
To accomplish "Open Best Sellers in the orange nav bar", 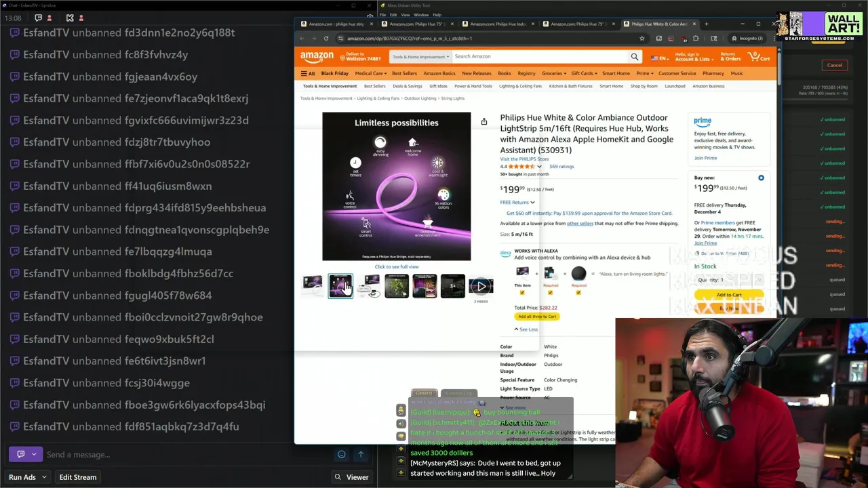I will [404, 73].
